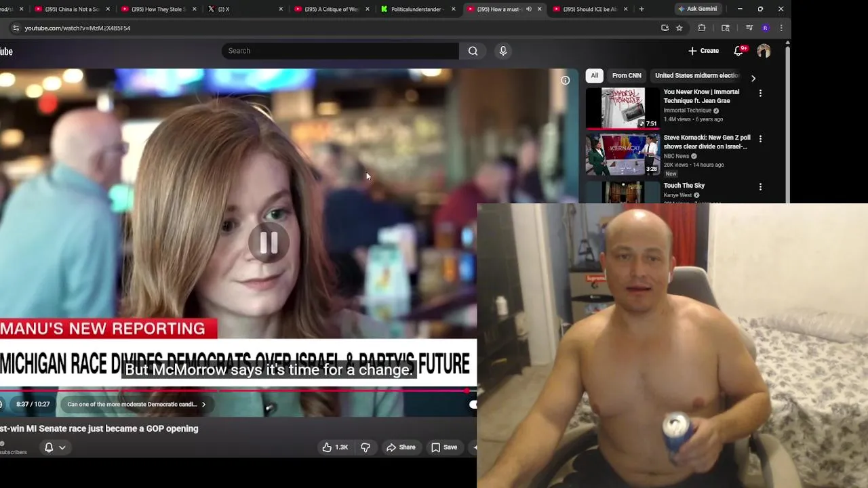Pause the video with the center pause icon
The image size is (868, 488).
pos(269,242)
